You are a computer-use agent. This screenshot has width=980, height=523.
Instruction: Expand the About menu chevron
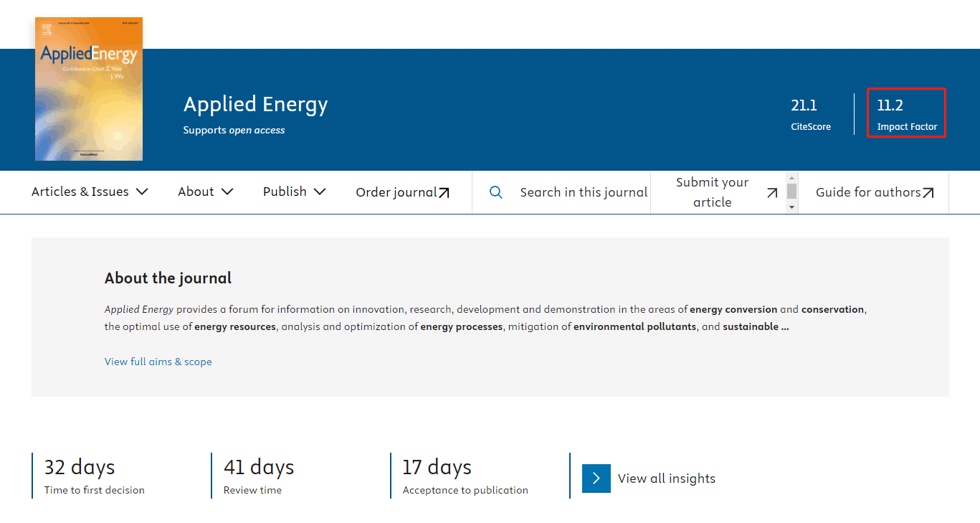[x=227, y=192]
